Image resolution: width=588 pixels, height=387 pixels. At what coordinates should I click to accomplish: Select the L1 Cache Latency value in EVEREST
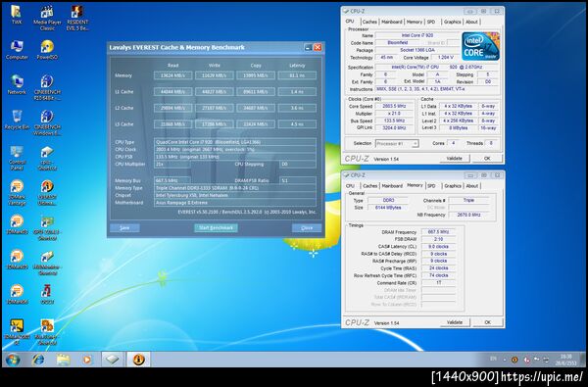coord(297,91)
